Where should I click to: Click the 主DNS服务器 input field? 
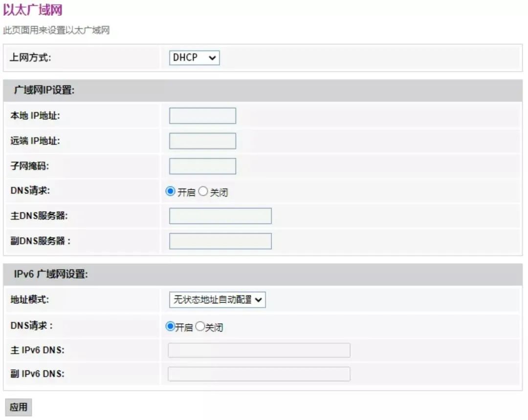[220, 216]
